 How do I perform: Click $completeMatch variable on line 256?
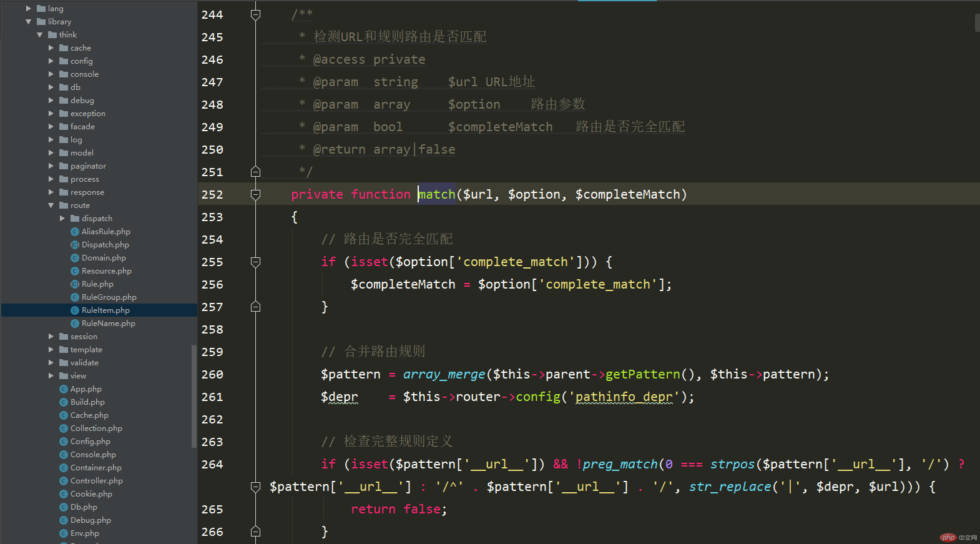tap(403, 284)
